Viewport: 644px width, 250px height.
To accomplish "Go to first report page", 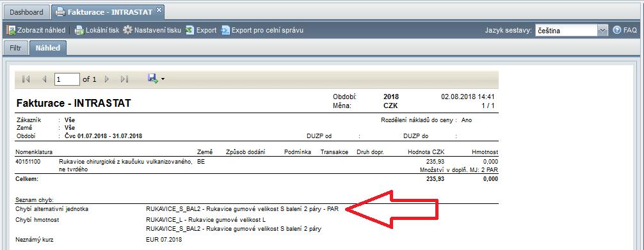I will [x=26, y=79].
